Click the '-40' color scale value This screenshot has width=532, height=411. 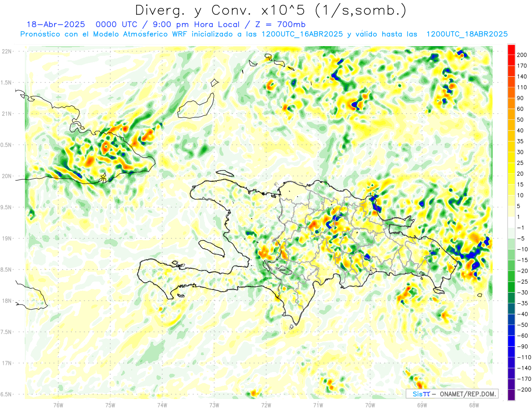point(523,314)
